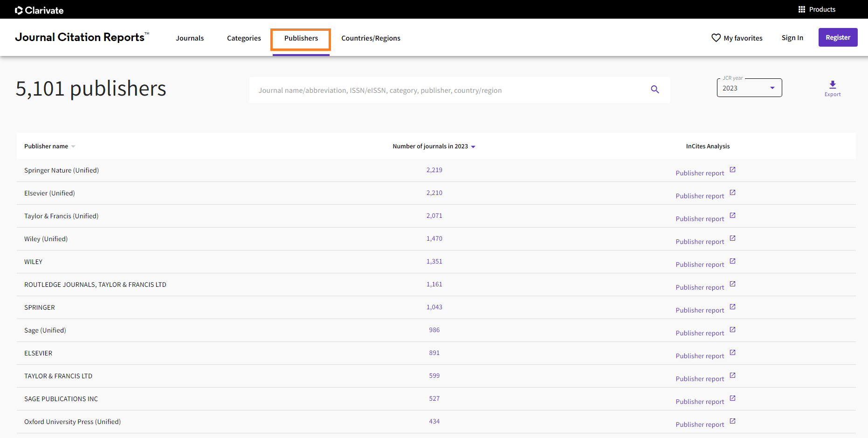Open Publisher report for ROUTLEDGE JOURNALS row
The height and width of the screenshot is (438, 868).
pos(700,287)
